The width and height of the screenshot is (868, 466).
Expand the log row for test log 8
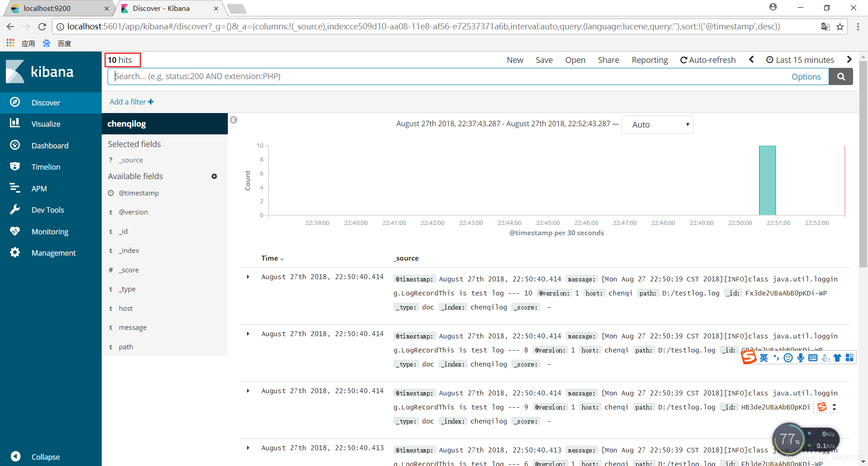pyautogui.click(x=248, y=334)
